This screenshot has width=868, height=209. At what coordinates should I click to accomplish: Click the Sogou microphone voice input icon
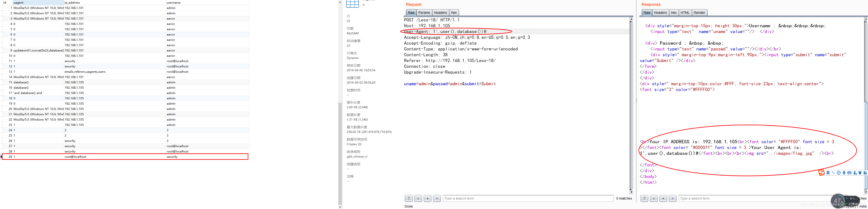(844, 173)
